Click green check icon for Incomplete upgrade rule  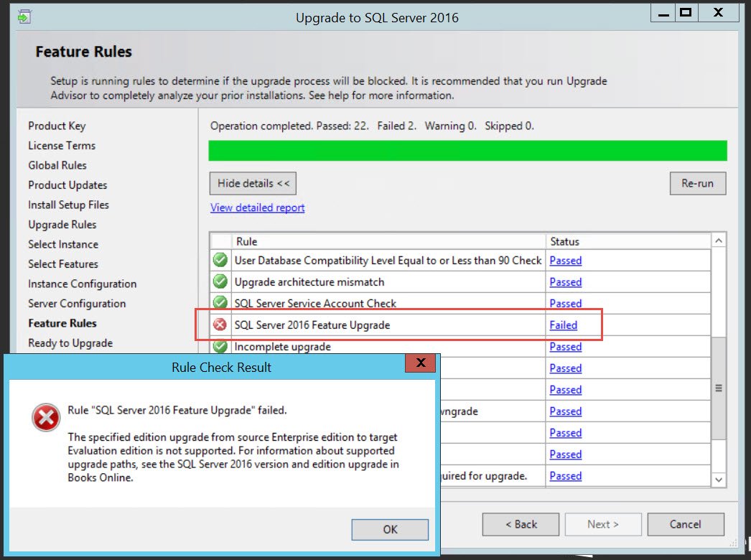[x=220, y=345]
